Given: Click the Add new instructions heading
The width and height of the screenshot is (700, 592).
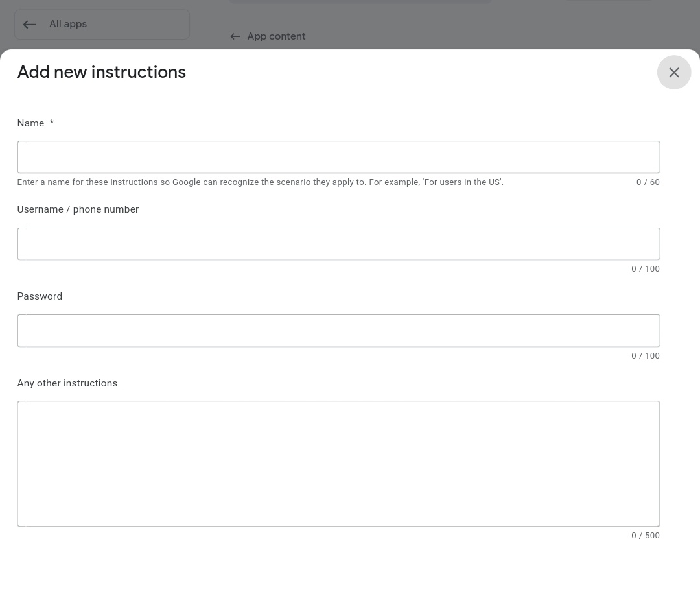Looking at the screenshot, I should [101, 72].
